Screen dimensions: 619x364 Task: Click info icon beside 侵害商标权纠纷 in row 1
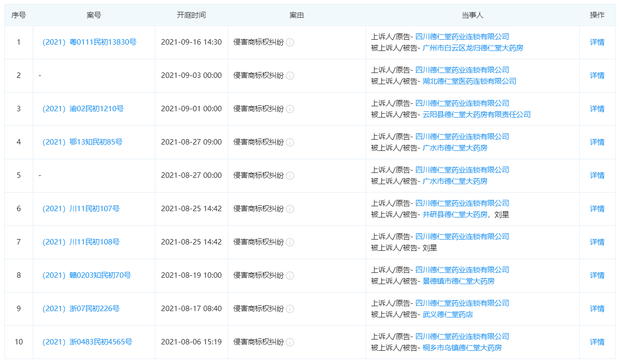(x=290, y=42)
